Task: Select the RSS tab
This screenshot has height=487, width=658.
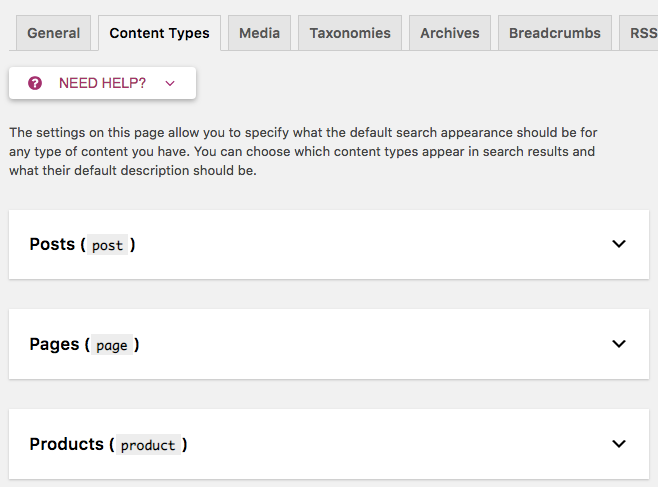Action: click(640, 33)
